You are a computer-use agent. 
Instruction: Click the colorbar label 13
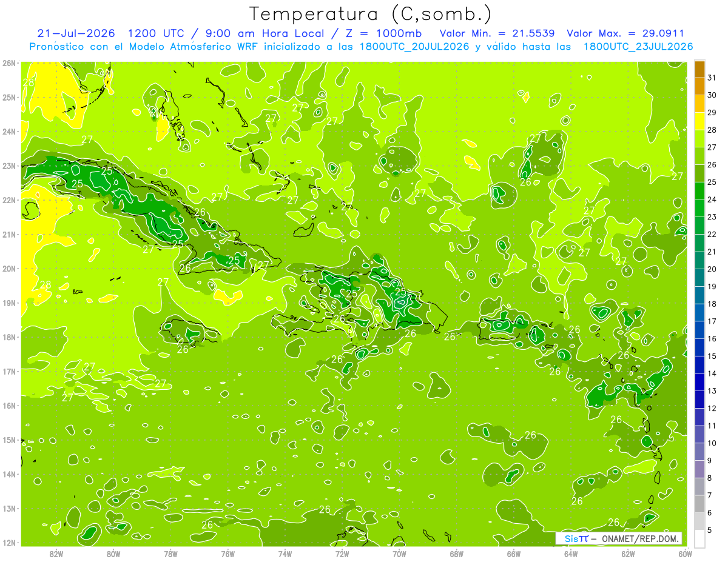pyautogui.click(x=712, y=391)
